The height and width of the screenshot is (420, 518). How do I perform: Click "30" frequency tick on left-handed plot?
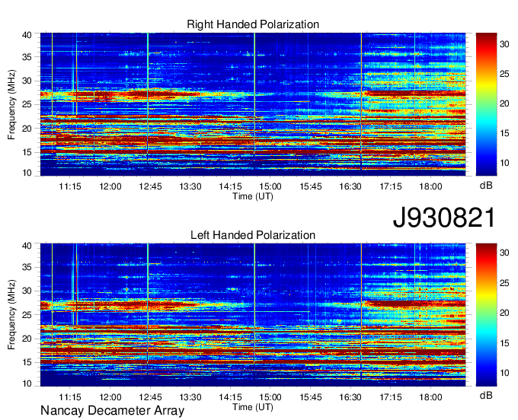[27, 291]
